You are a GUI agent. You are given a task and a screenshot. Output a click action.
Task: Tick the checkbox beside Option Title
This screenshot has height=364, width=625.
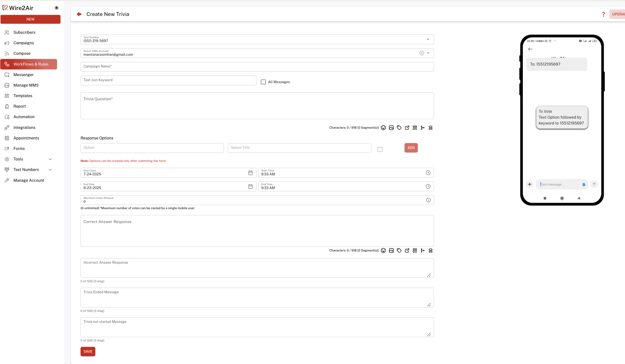pos(380,149)
